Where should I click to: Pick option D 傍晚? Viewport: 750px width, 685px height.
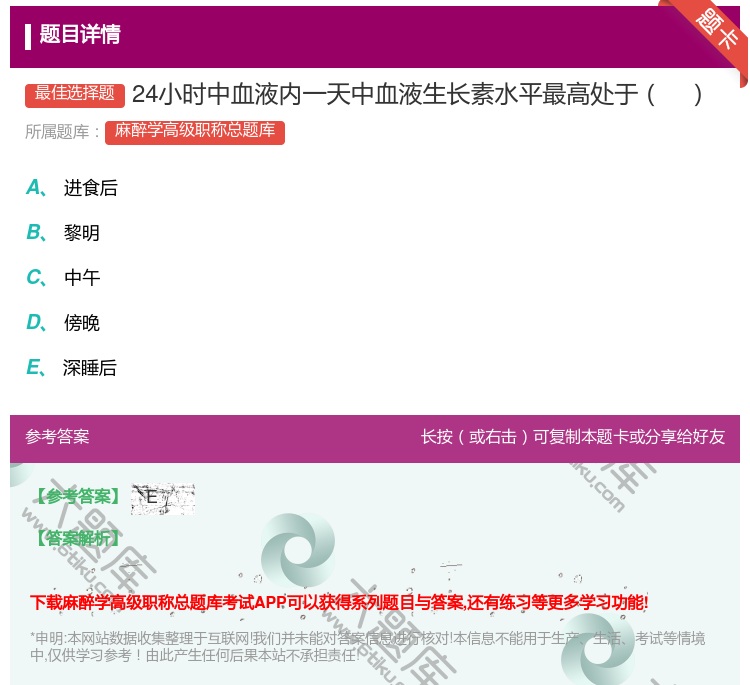[63, 322]
